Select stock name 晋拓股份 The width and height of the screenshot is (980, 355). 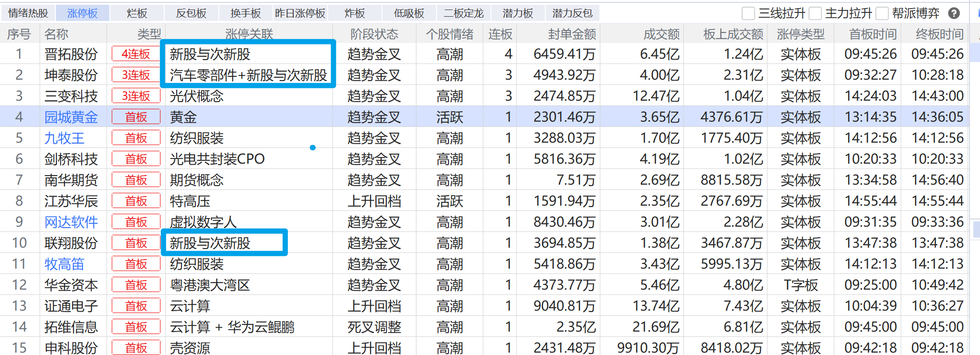point(71,54)
